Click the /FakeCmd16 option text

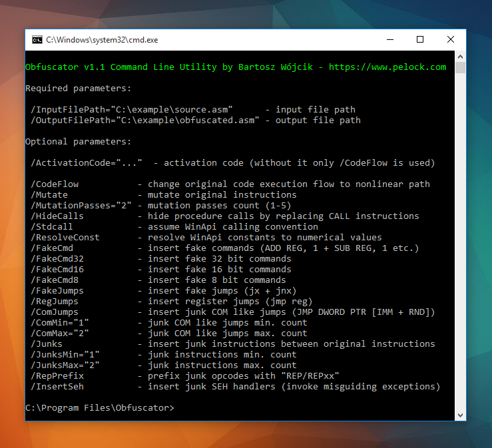[x=57, y=270]
